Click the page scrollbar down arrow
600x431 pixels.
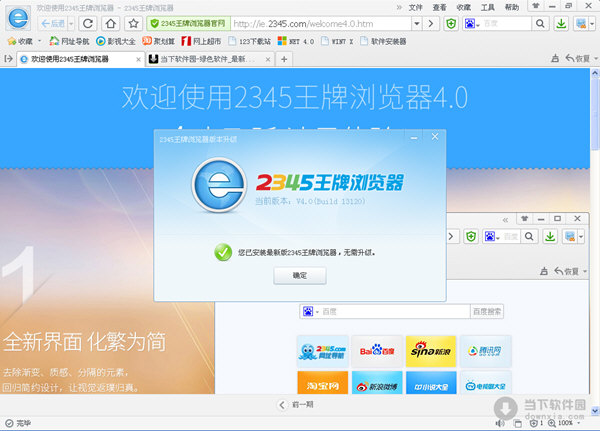[x=595, y=411]
